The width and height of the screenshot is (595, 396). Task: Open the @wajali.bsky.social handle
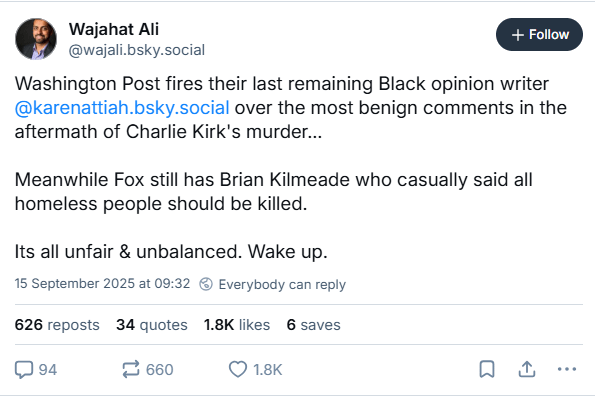point(137,50)
